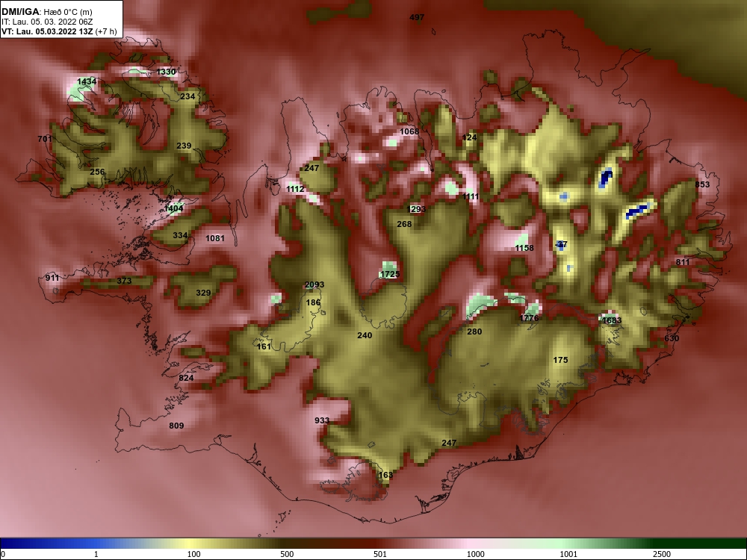The width and height of the screenshot is (747, 560).
Task: Select the 334 map value
Action: coord(180,235)
